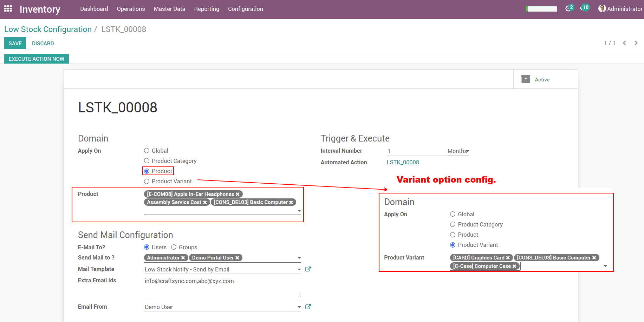Open the apps grid menu icon

[x=8, y=9]
